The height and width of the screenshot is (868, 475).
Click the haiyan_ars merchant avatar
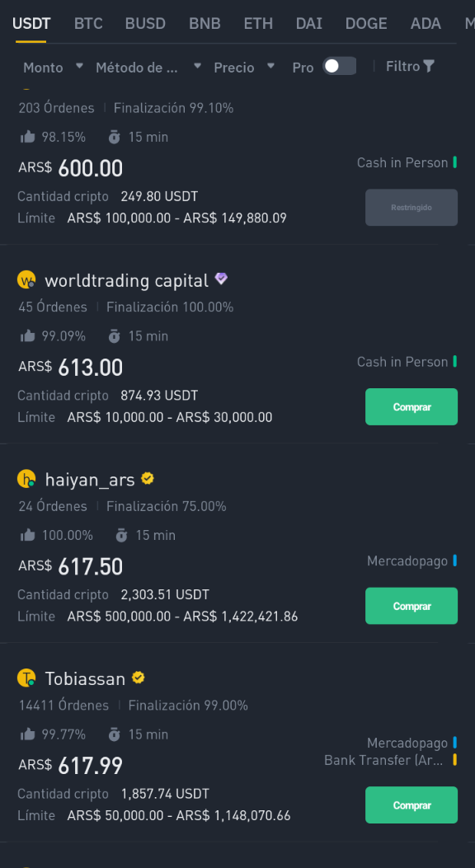click(x=27, y=478)
